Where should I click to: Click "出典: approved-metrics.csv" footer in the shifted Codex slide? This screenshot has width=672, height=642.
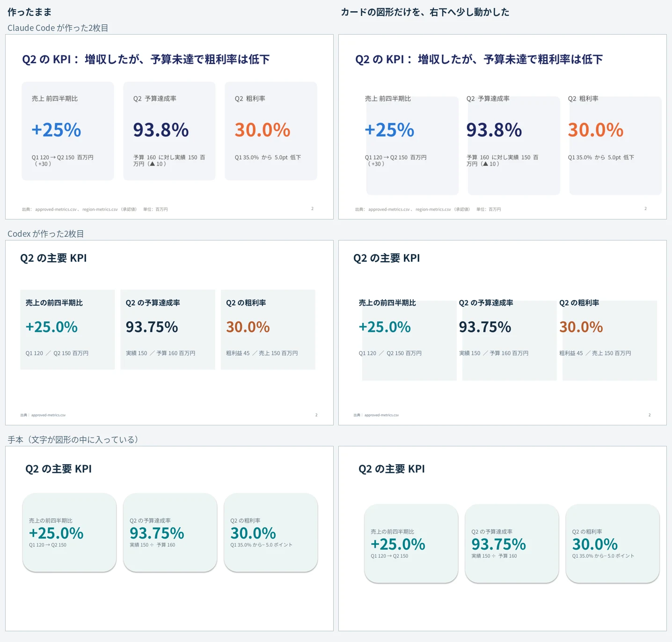tap(376, 415)
